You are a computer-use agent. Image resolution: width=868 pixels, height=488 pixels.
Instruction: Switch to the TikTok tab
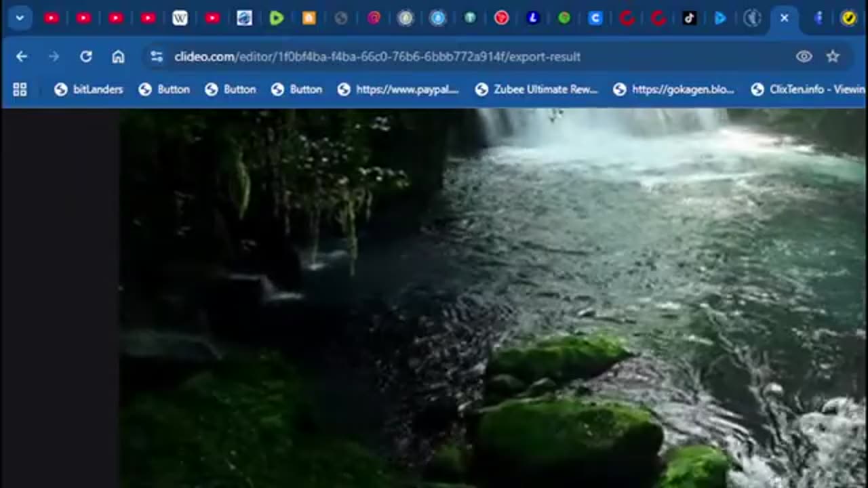point(689,18)
